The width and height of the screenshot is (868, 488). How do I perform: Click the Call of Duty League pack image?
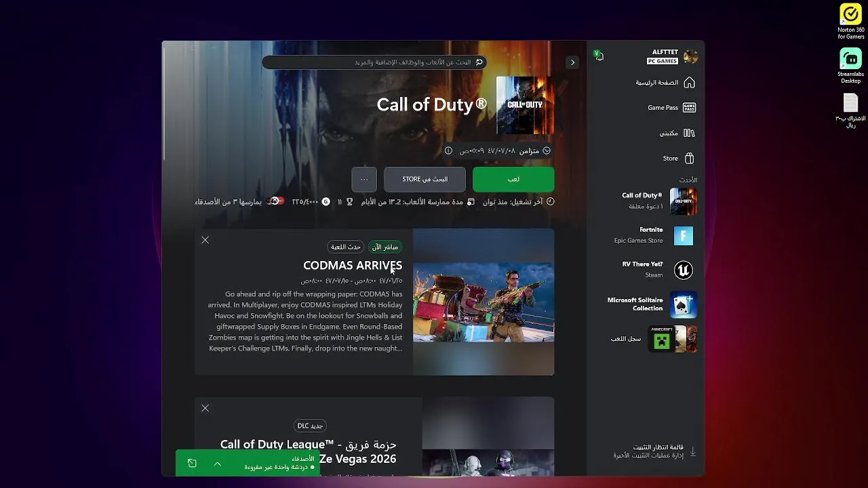click(x=488, y=436)
